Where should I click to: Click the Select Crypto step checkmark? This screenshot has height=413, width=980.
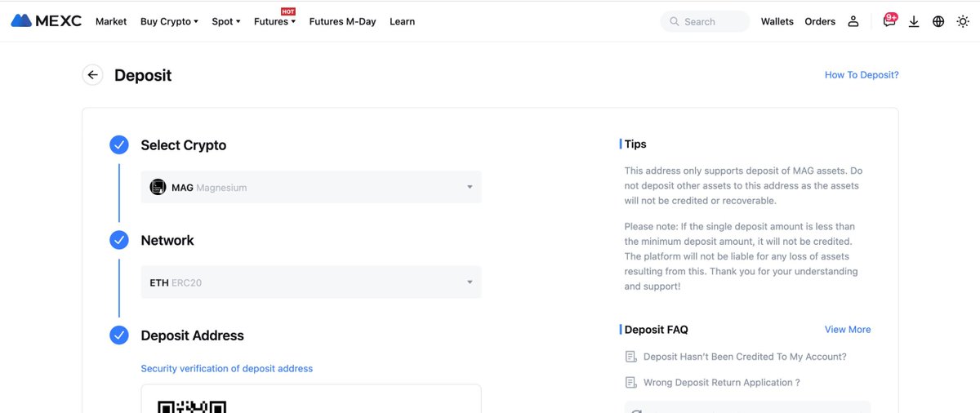(119, 145)
